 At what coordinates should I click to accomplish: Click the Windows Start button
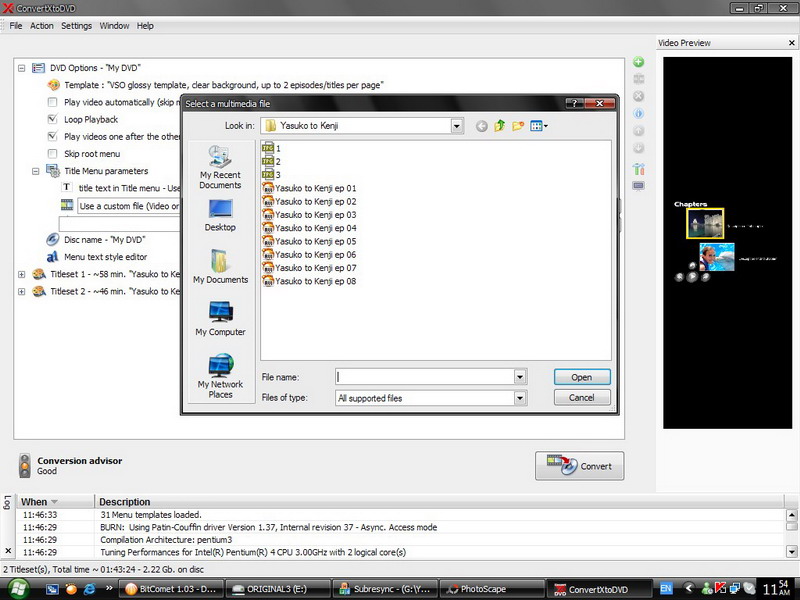click(x=18, y=589)
